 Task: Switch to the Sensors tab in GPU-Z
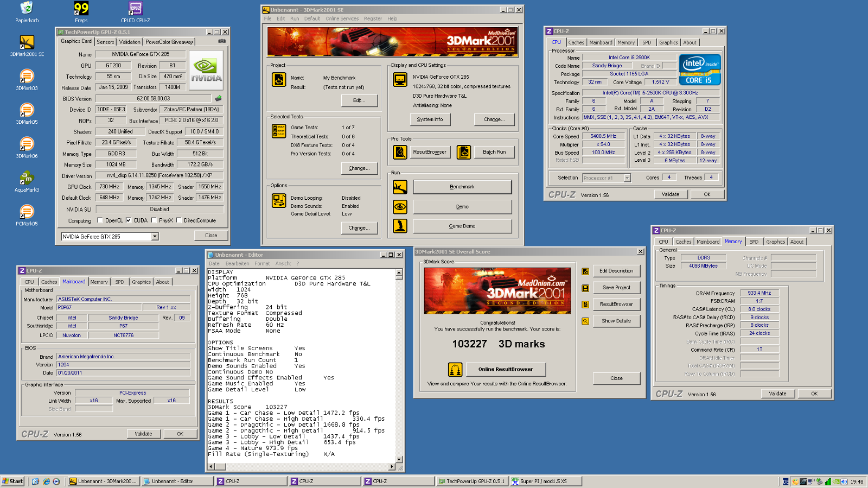coord(105,42)
